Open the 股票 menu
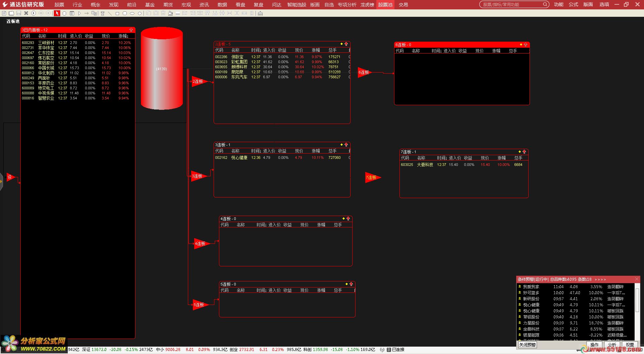The image size is (644, 354). [x=59, y=5]
